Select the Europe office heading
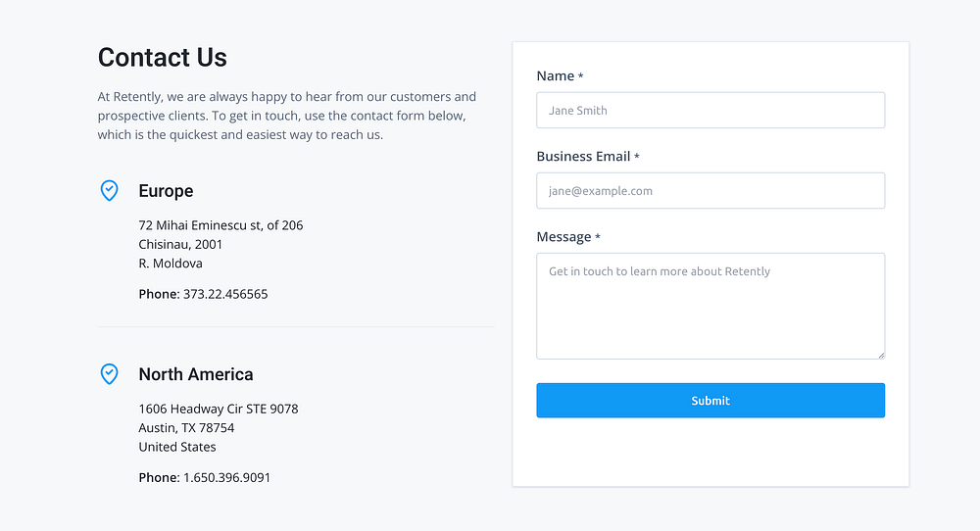Image resolution: width=980 pixels, height=531 pixels. tap(166, 191)
